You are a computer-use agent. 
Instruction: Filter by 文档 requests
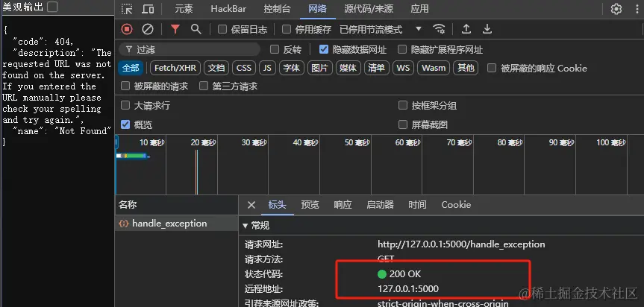(x=216, y=68)
